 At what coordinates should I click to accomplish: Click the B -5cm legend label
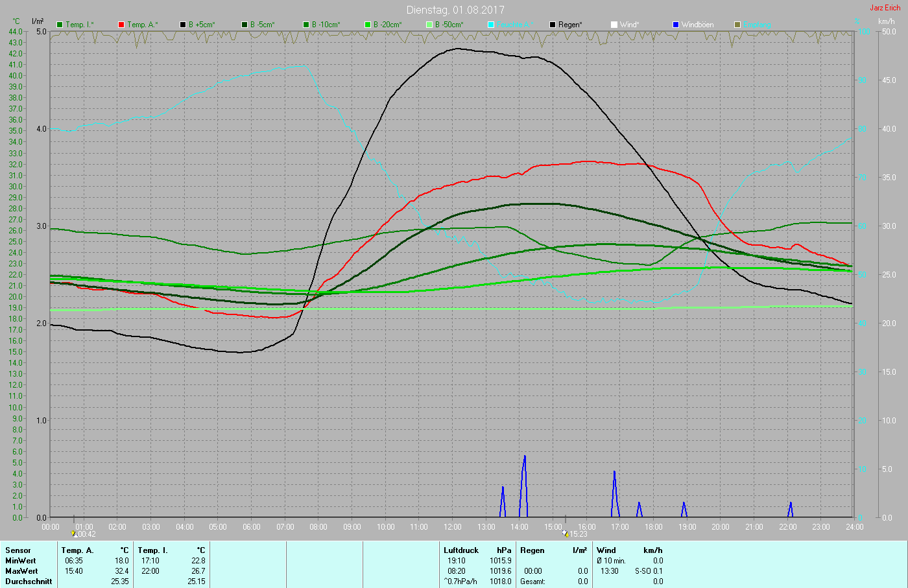[x=262, y=25]
